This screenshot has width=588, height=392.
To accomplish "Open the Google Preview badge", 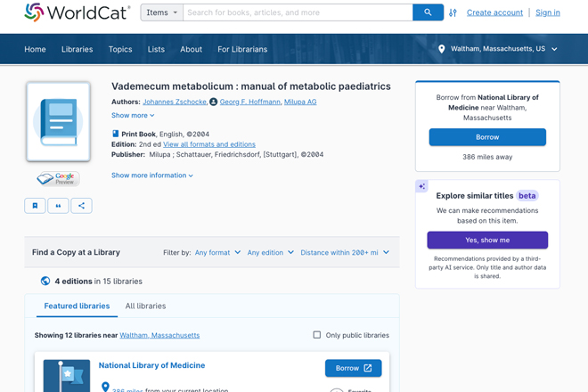I will pos(58,178).
